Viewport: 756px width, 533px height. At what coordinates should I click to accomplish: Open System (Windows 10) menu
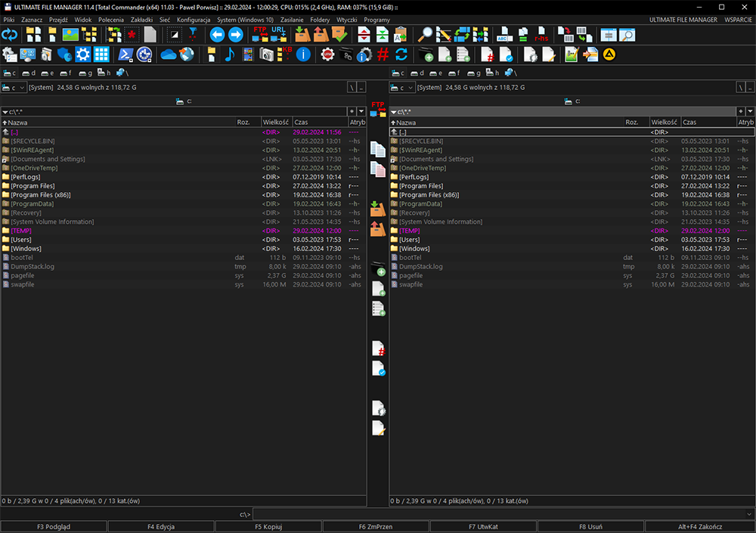pos(245,20)
